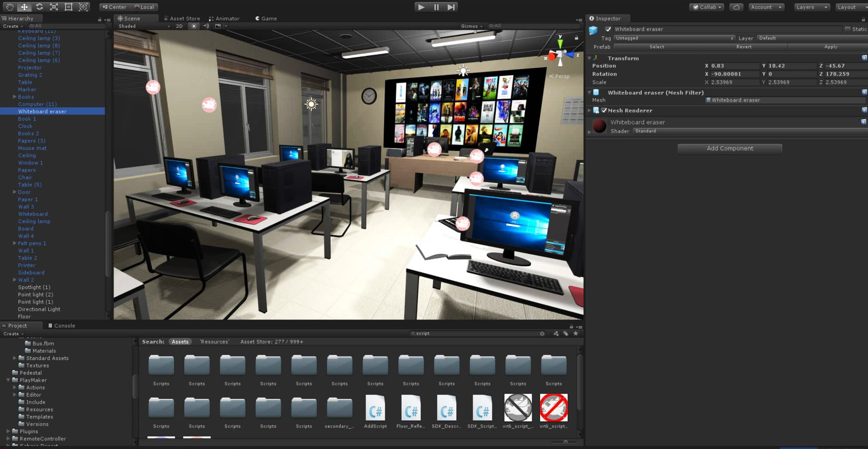The height and width of the screenshot is (449, 868).
Task: Click prefab Revert button
Action: [x=743, y=46]
